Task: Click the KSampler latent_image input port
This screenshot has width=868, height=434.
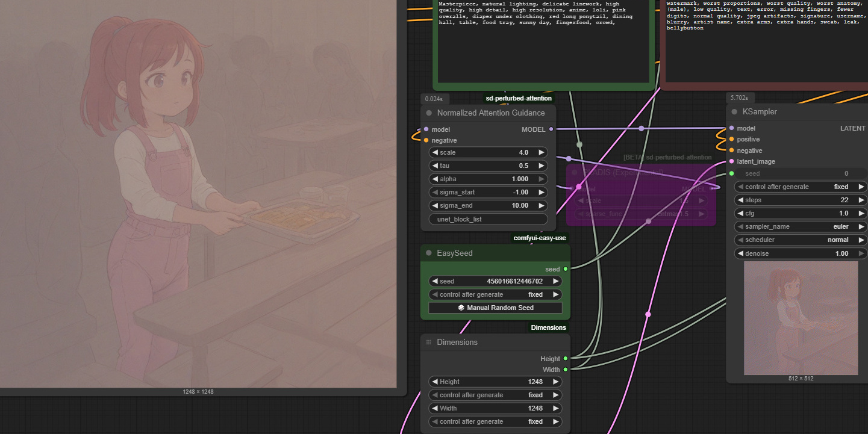Action: tap(731, 161)
